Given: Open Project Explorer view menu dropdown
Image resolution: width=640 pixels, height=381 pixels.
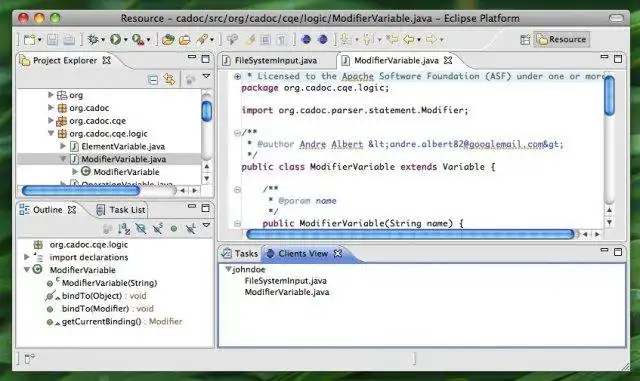Looking at the screenshot, I should (207, 76).
